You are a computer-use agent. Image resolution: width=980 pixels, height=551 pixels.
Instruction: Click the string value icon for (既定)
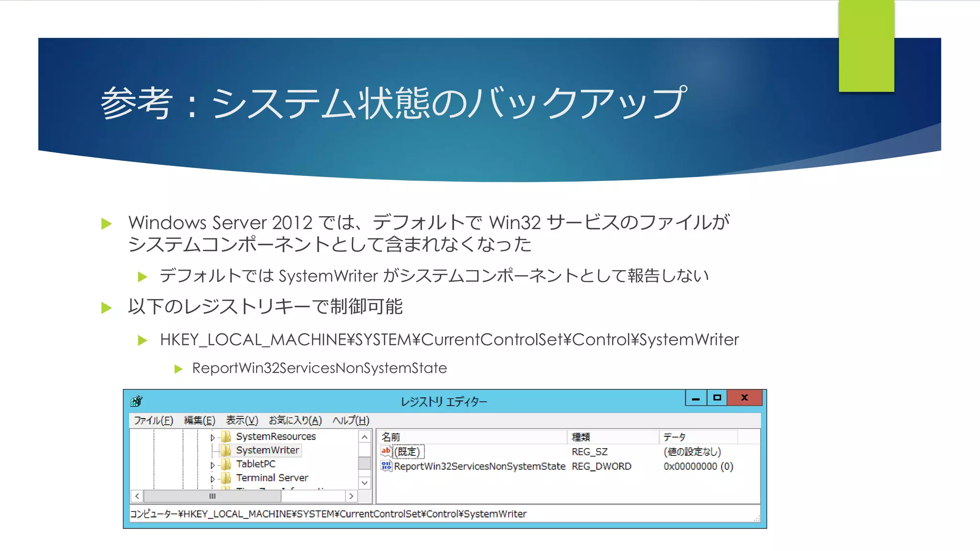coord(386,451)
